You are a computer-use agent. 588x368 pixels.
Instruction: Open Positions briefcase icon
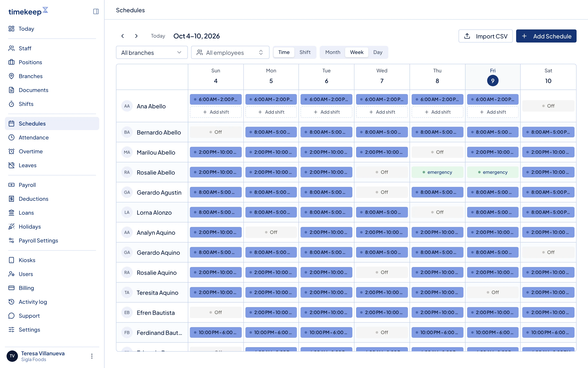(x=11, y=62)
